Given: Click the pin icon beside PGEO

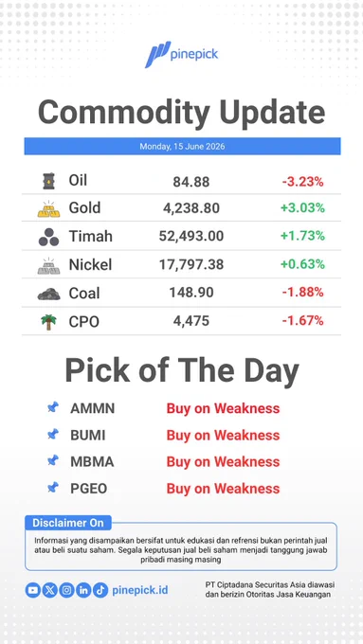Looking at the screenshot, I should 53,488.
